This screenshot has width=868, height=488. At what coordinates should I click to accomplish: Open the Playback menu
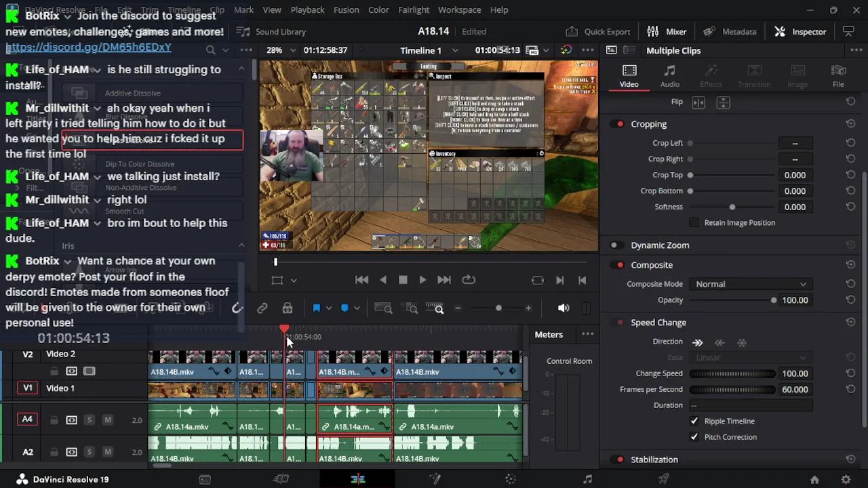(307, 9)
